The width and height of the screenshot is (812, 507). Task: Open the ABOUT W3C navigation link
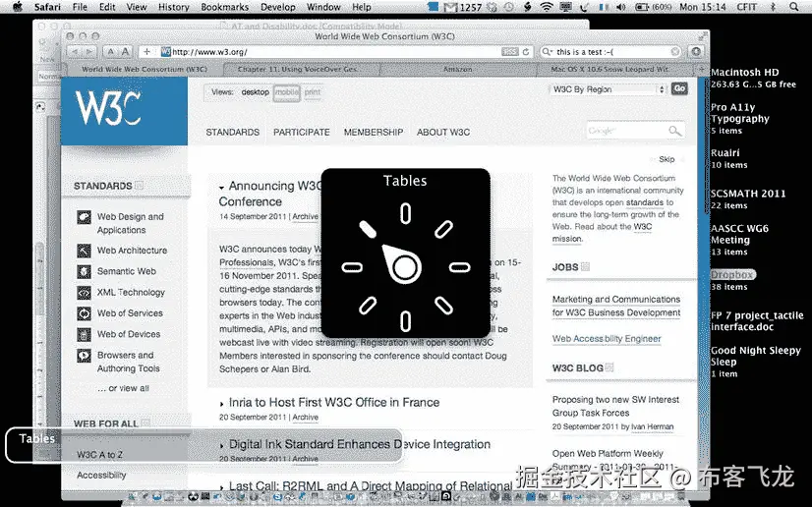click(x=443, y=133)
